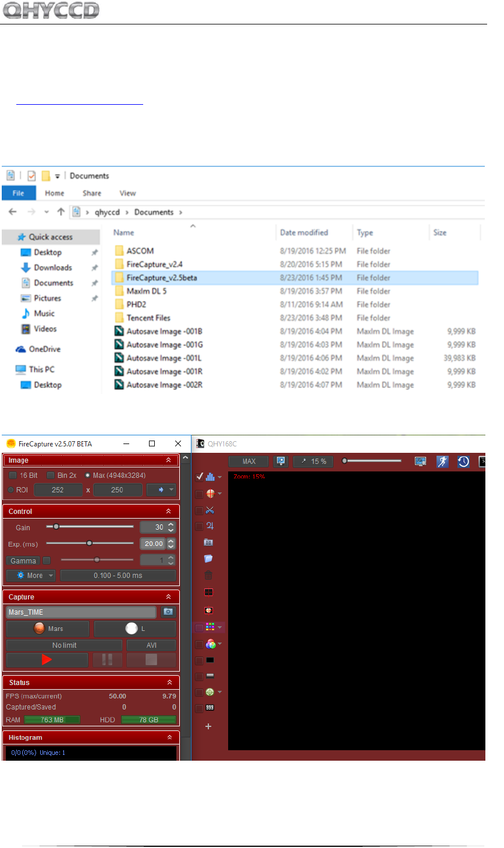Go back with Explorer back arrow

[13, 212]
